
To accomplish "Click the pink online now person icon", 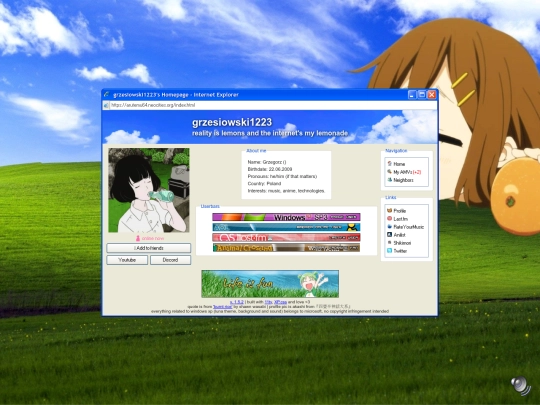I will (x=138, y=238).
